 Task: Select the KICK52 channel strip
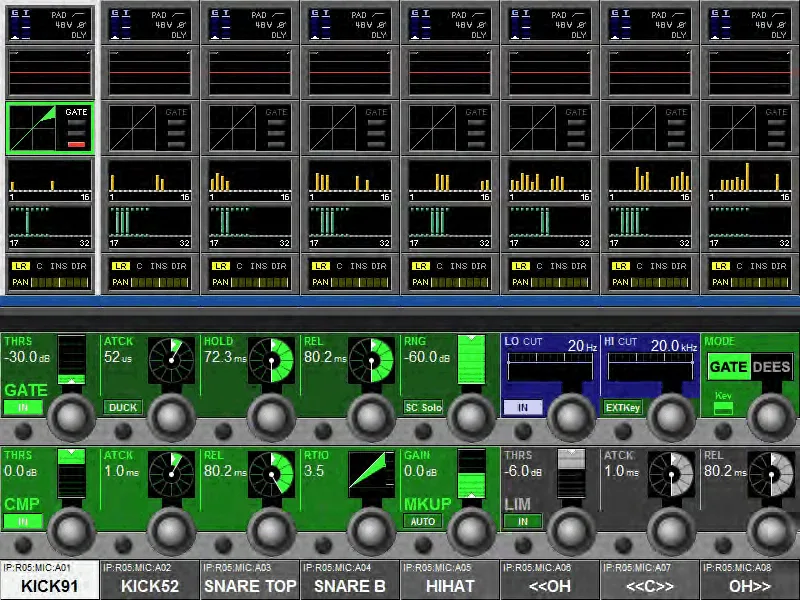point(149,580)
